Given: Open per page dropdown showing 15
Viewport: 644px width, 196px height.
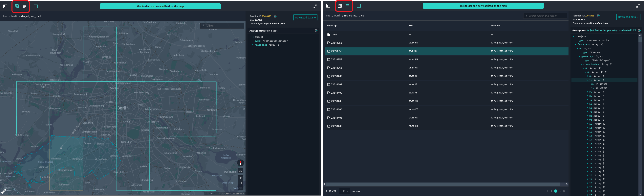Looking at the screenshot, I should [x=345, y=191].
